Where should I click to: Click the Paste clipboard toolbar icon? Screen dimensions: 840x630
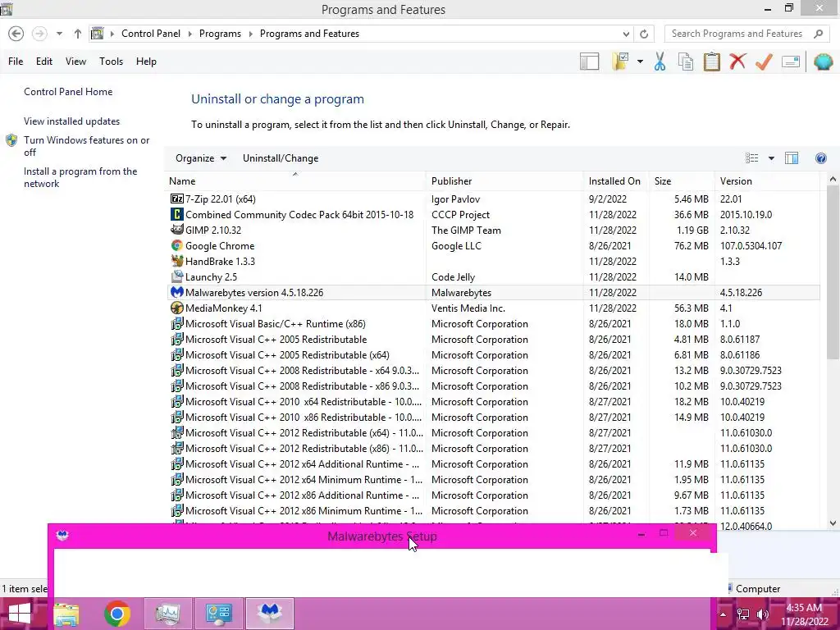[711, 62]
